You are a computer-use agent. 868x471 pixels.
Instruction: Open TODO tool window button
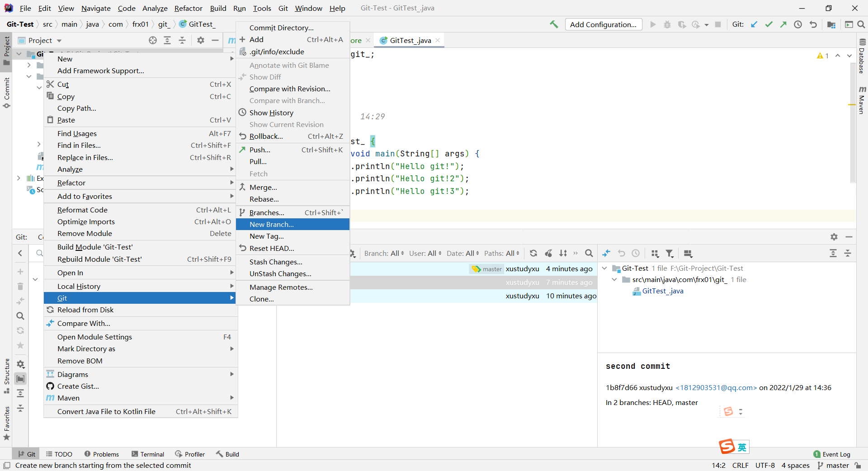pyautogui.click(x=59, y=454)
